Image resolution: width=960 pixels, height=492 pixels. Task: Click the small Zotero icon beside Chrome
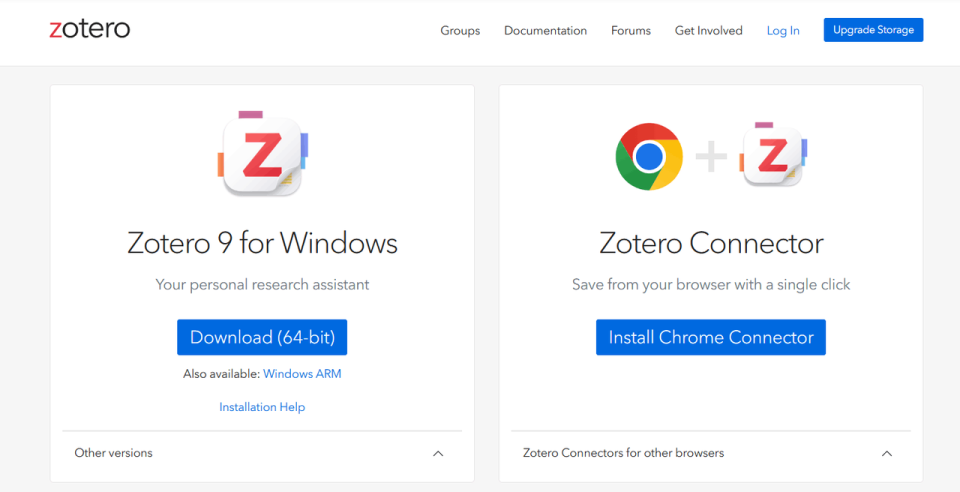coord(773,154)
